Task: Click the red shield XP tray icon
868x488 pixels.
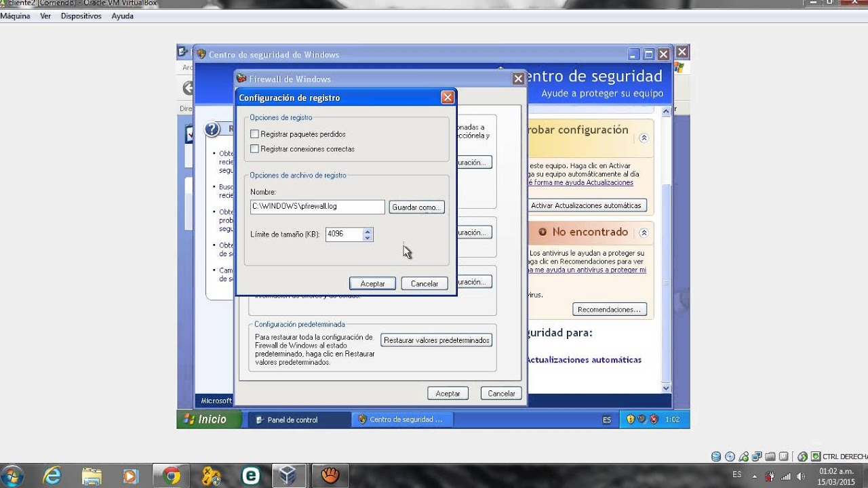Action: [x=654, y=420]
